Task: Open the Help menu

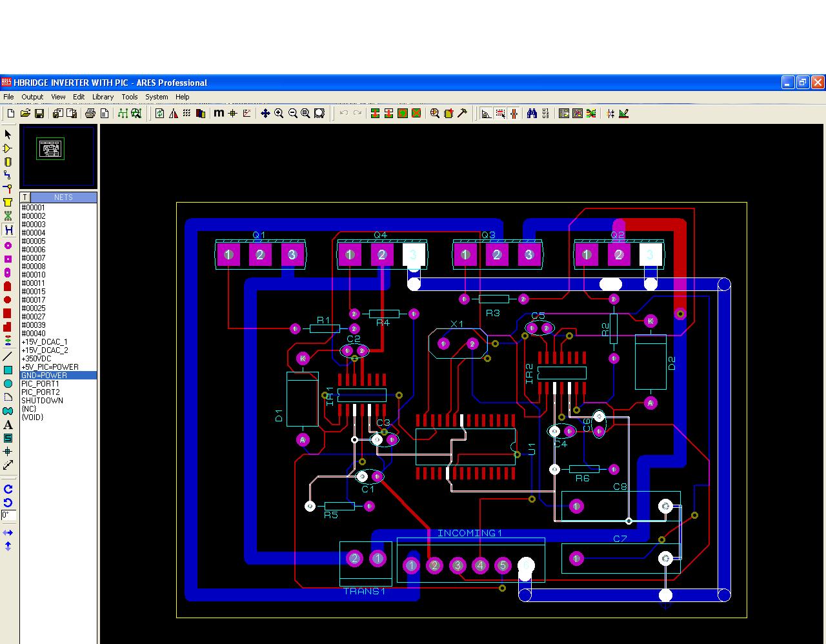Action: [183, 97]
